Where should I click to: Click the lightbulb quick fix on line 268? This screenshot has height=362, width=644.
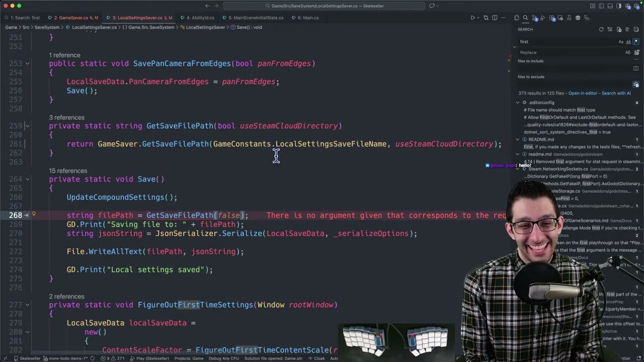pyautogui.click(x=34, y=214)
